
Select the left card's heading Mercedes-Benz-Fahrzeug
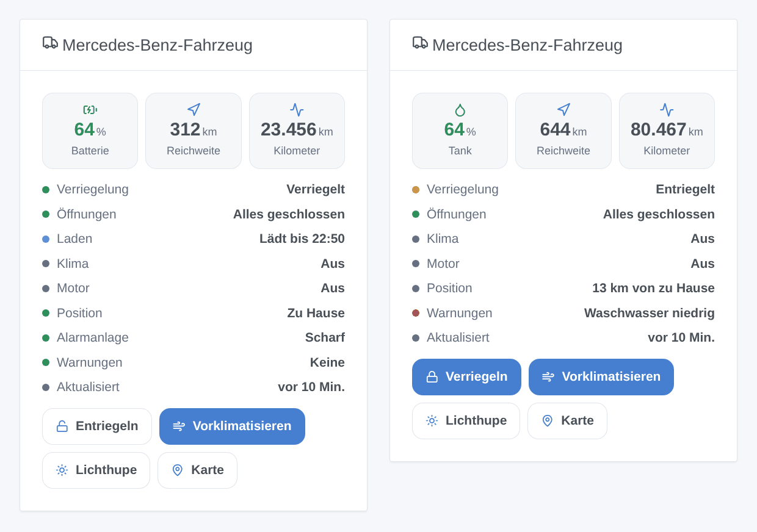click(x=158, y=45)
